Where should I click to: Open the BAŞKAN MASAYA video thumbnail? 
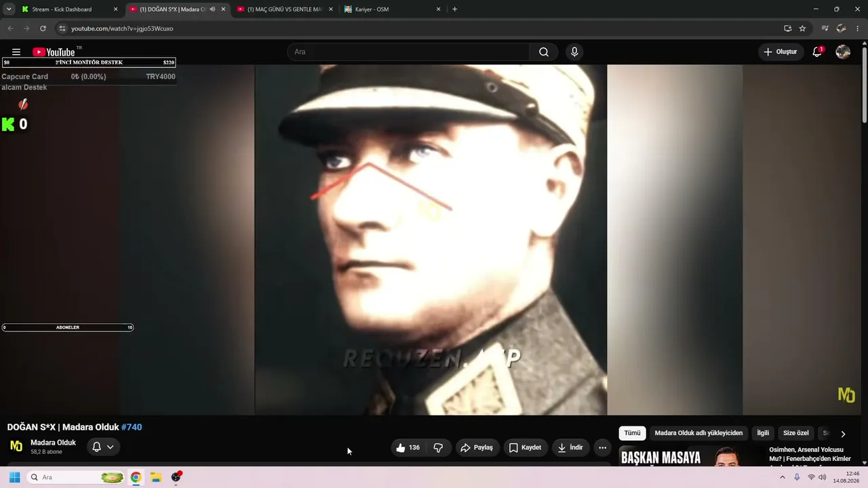(x=690, y=457)
